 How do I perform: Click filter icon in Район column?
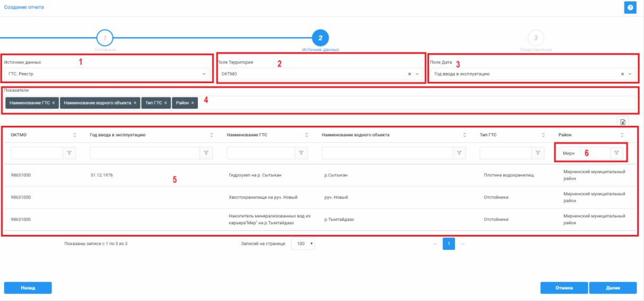(616, 153)
